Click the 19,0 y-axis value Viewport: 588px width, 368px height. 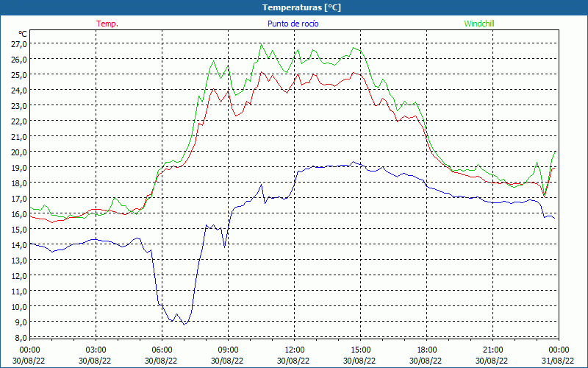(x=19, y=168)
